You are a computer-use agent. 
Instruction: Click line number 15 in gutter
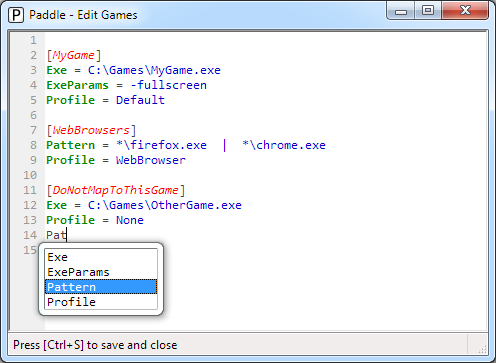coord(30,250)
